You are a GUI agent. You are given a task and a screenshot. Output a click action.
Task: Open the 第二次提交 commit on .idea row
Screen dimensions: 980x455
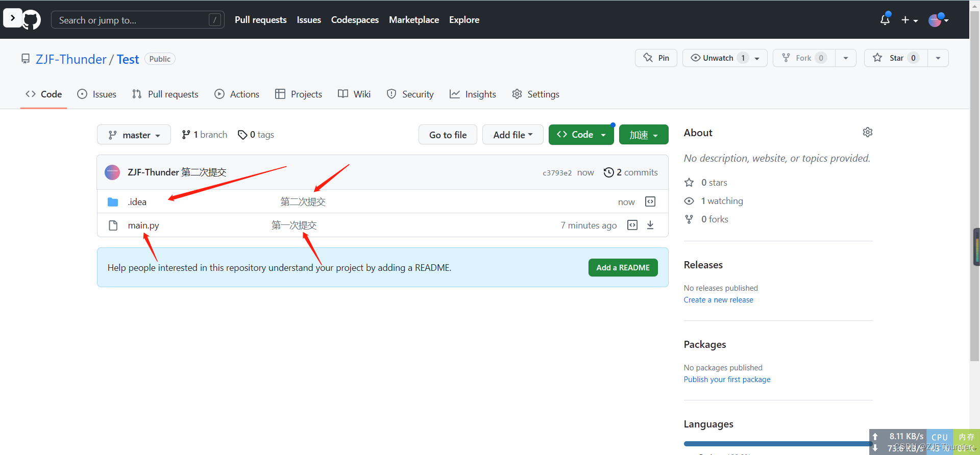pyautogui.click(x=303, y=202)
